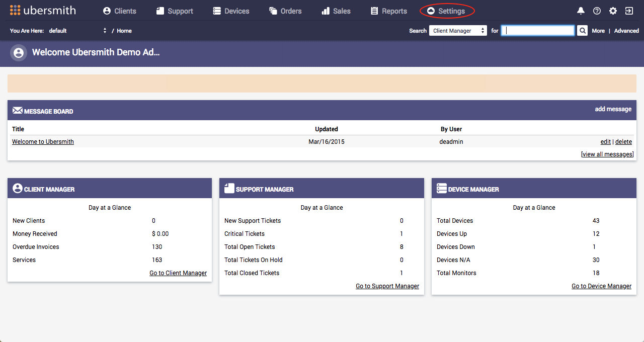Viewport: 644px width, 342px height.
Task: Click the 'deadmin' user cell
Action: point(451,142)
